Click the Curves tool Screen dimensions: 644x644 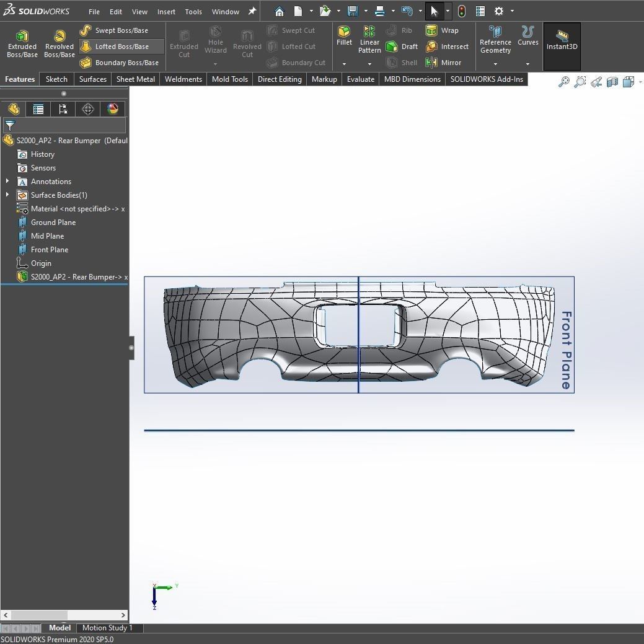point(527,36)
